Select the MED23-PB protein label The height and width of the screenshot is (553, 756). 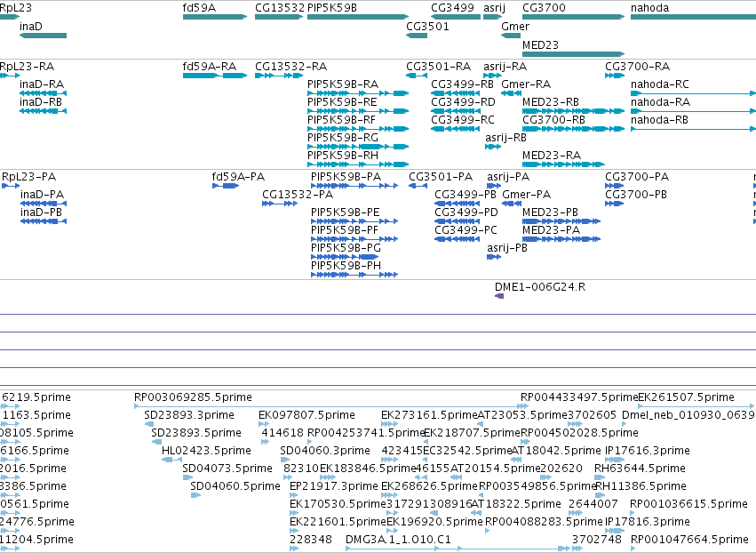550,212
